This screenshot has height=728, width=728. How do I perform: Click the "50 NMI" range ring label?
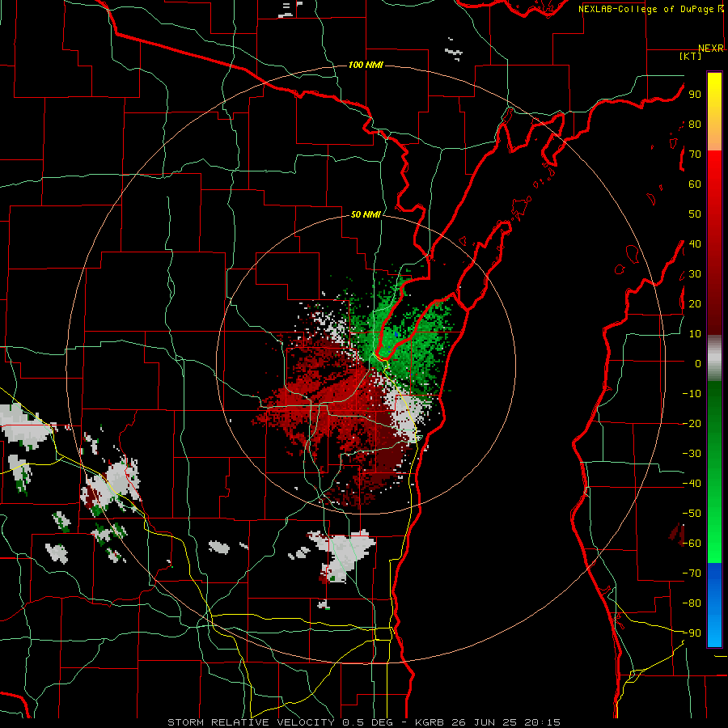[366, 214]
